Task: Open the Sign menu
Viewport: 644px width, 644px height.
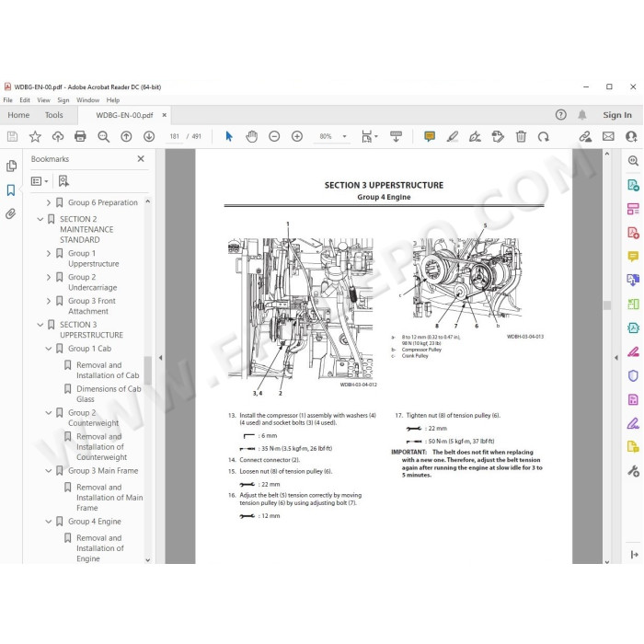Action: coord(63,99)
